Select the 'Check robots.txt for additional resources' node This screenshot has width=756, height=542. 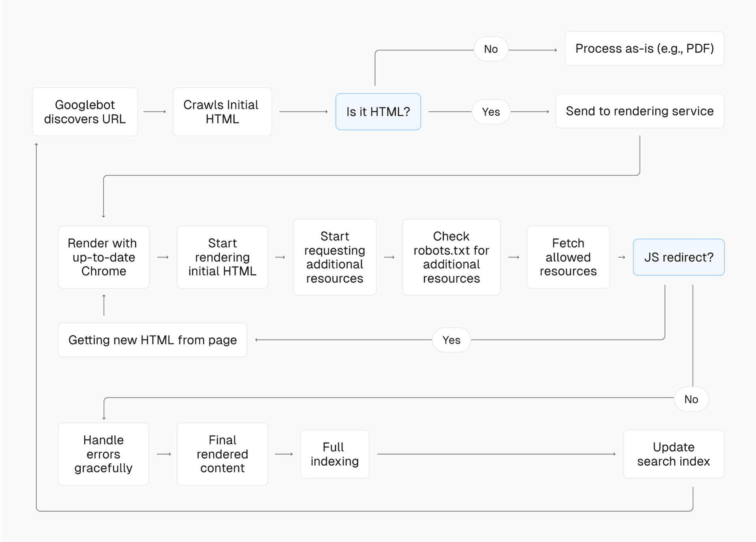tap(451, 257)
